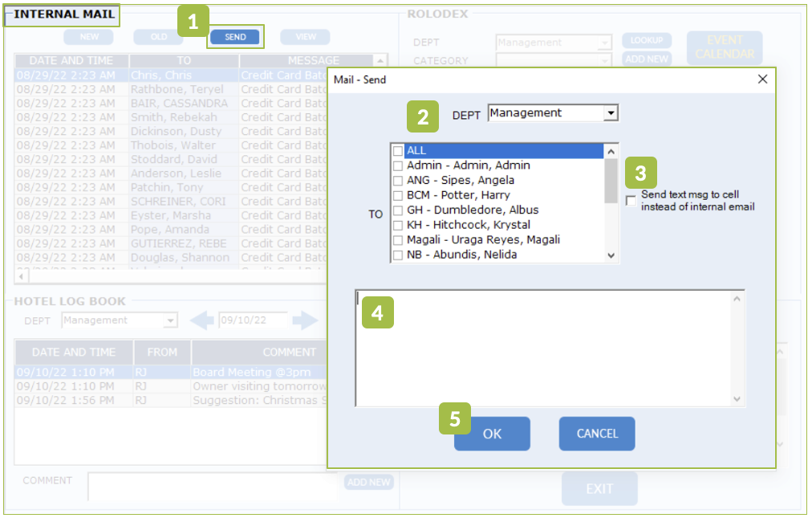Click the EXIT button at the bottom

pyautogui.click(x=599, y=488)
